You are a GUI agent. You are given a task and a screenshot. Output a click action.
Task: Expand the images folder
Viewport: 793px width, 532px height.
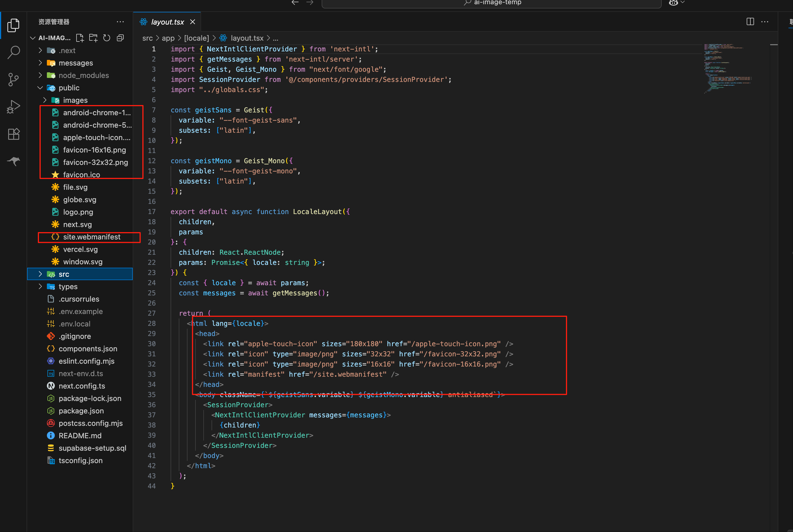pos(80,100)
